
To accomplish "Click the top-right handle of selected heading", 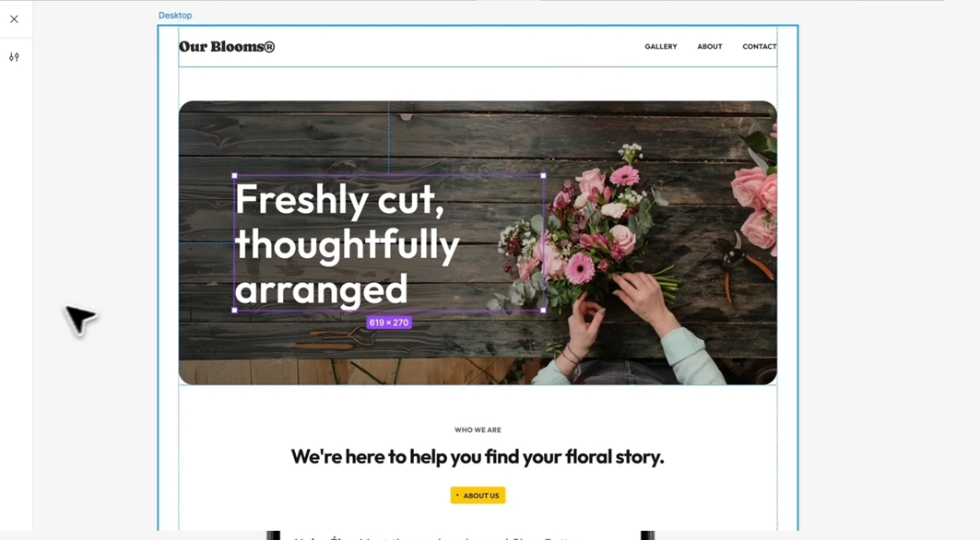I will click(543, 176).
